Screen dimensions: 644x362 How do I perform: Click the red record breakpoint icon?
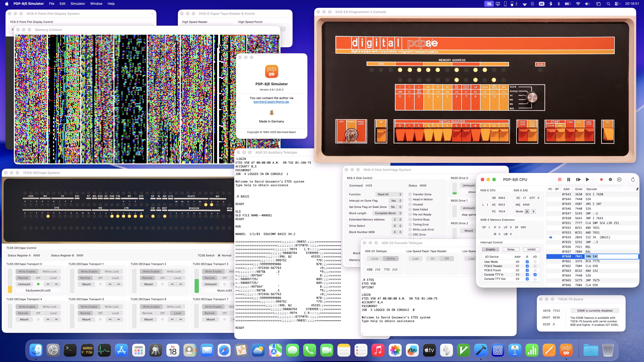pyautogui.click(x=601, y=179)
